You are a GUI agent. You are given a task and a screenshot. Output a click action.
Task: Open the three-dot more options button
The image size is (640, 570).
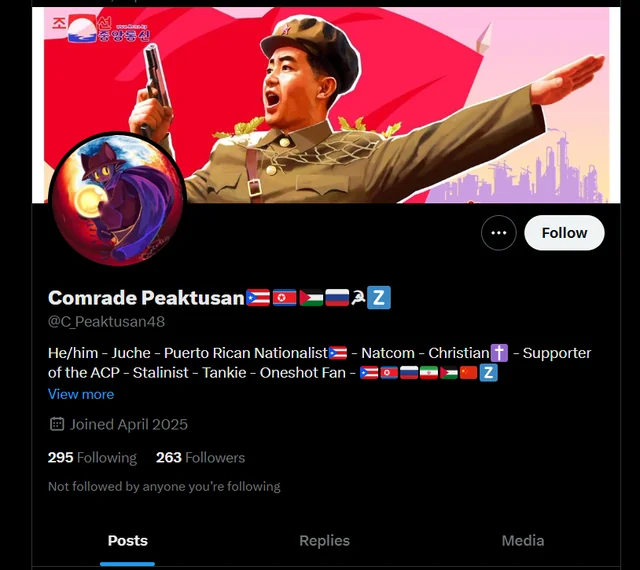point(498,233)
